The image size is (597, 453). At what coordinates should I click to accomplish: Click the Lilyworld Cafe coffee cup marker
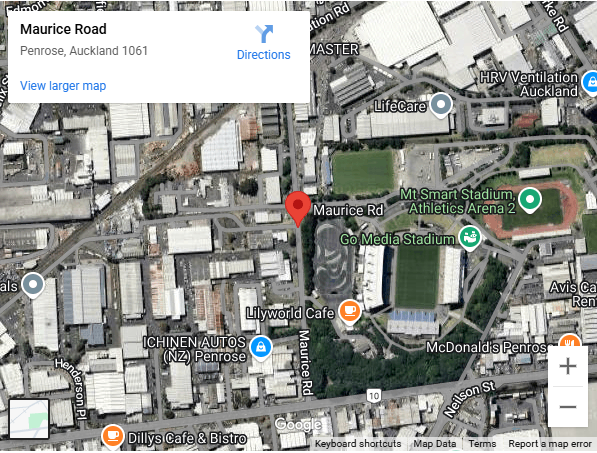coord(350,312)
